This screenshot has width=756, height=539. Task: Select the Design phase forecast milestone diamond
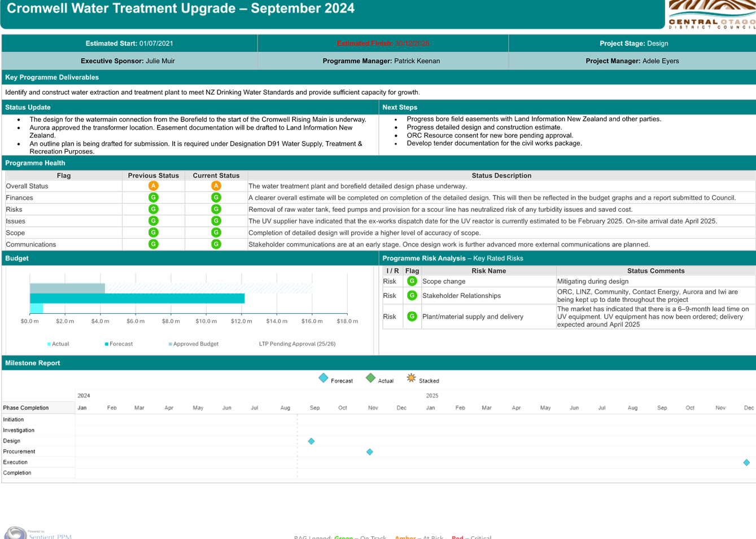tap(311, 441)
